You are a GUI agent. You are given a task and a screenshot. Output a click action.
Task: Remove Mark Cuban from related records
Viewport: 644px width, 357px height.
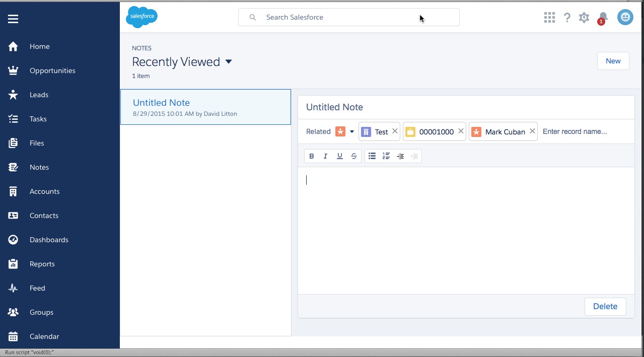pyautogui.click(x=532, y=131)
